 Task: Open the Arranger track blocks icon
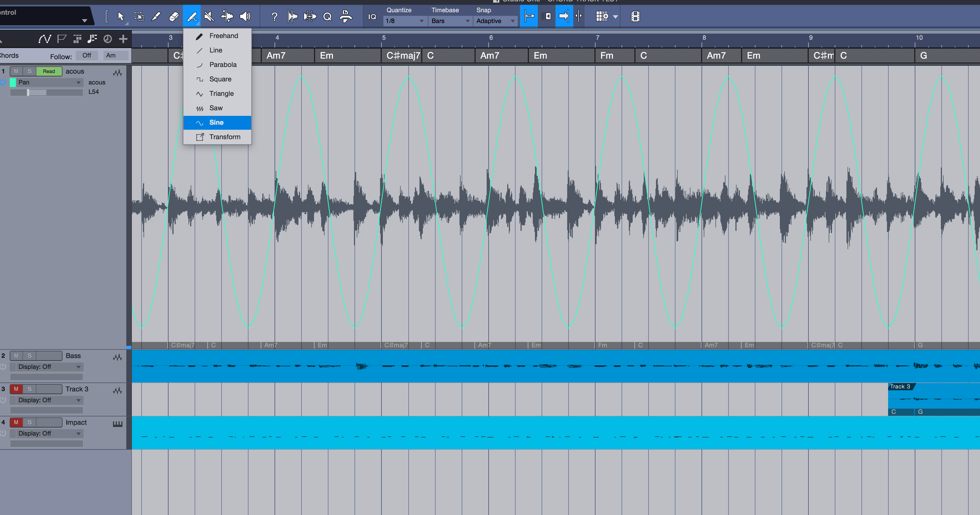click(77, 39)
